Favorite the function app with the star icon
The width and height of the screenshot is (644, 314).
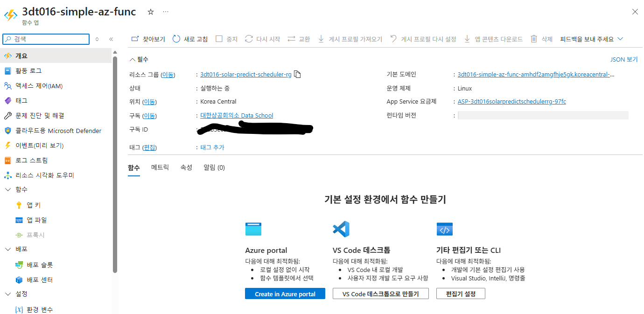coord(151,12)
